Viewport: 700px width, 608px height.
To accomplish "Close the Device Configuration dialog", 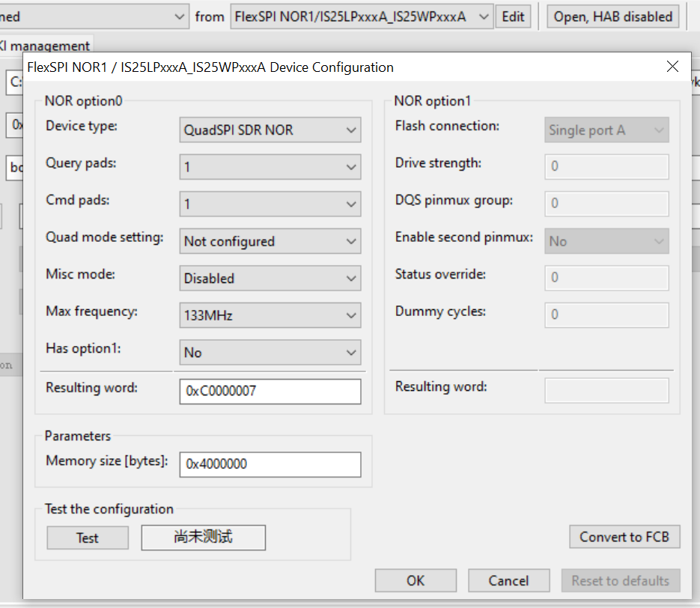I will pyautogui.click(x=672, y=66).
